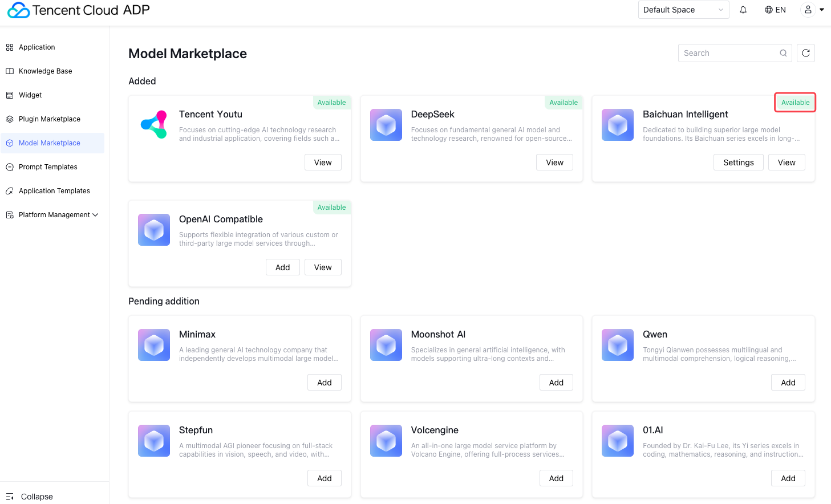
Task: Click Available badge on OpenAI Compatible
Action: [x=332, y=208]
